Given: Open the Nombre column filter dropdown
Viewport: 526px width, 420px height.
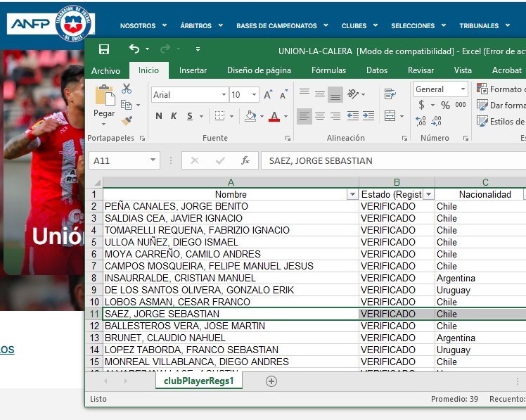Looking at the screenshot, I should (352, 194).
